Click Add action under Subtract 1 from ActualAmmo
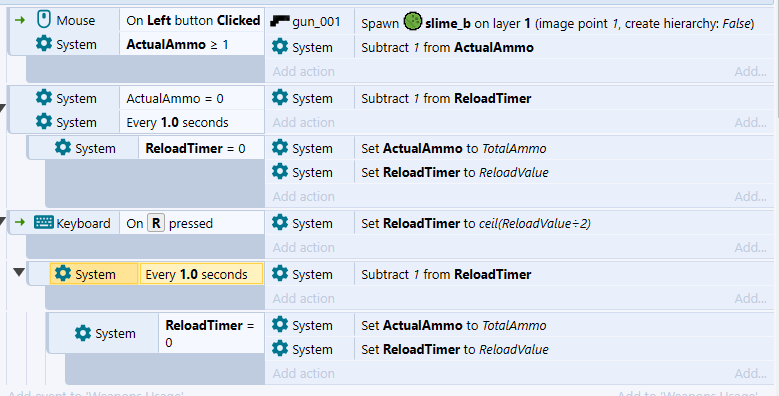779x396 pixels. (x=303, y=72)
